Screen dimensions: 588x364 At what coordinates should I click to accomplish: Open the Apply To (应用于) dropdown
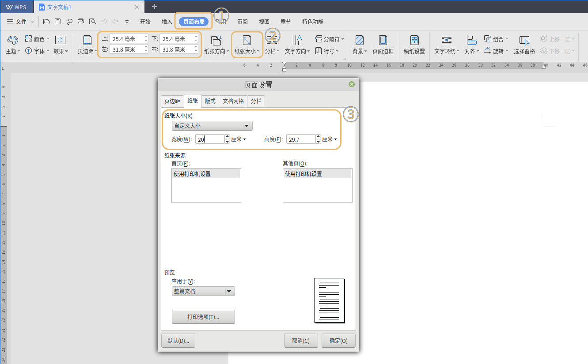[x=229, y=291]
